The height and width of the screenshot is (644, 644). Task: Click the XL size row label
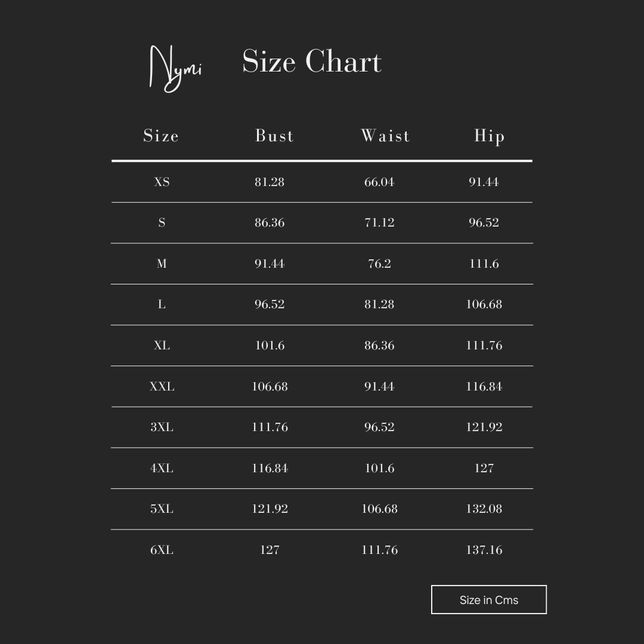point(162,345)
